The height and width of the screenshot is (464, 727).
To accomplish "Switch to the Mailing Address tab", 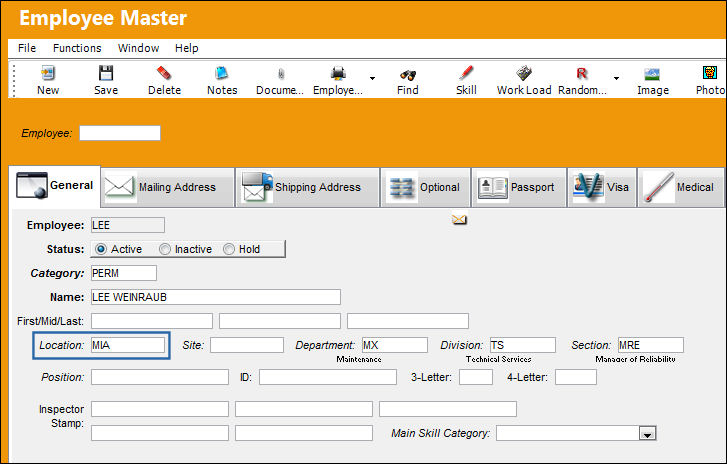I will point(168,187).
